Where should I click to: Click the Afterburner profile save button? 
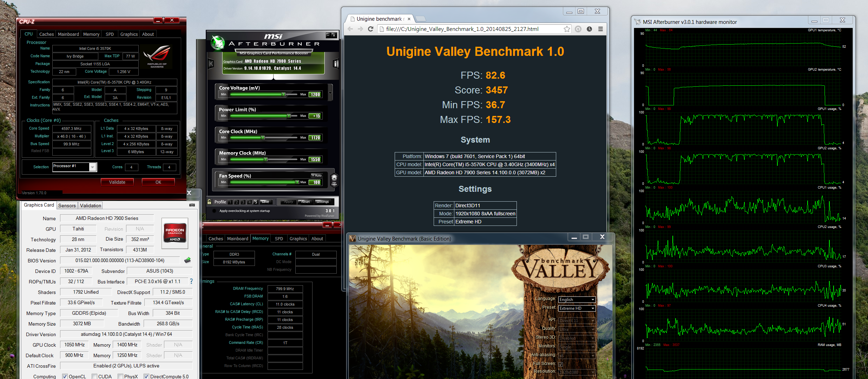pos(266,202)
